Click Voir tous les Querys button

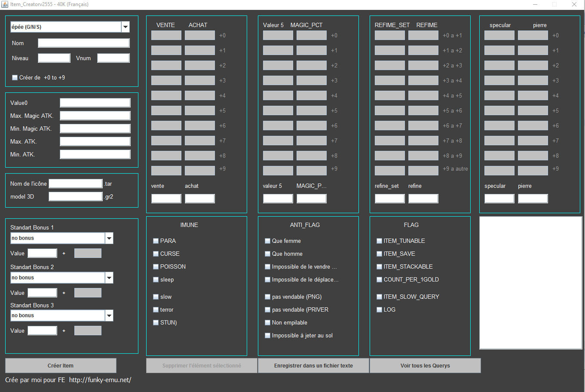click(x=425, y=366)
